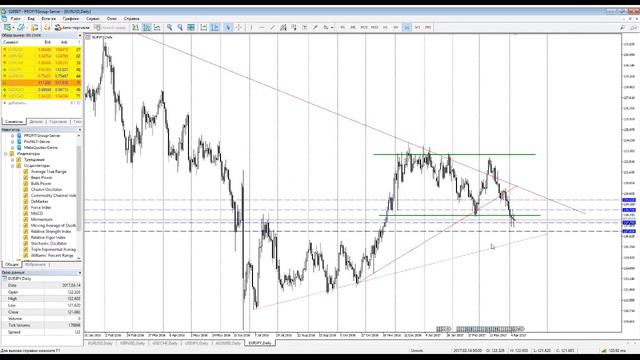The width and height of the screenshot is (640, 360).
Task: Switch chart to bar chart mode
Action: click(136, 27)
